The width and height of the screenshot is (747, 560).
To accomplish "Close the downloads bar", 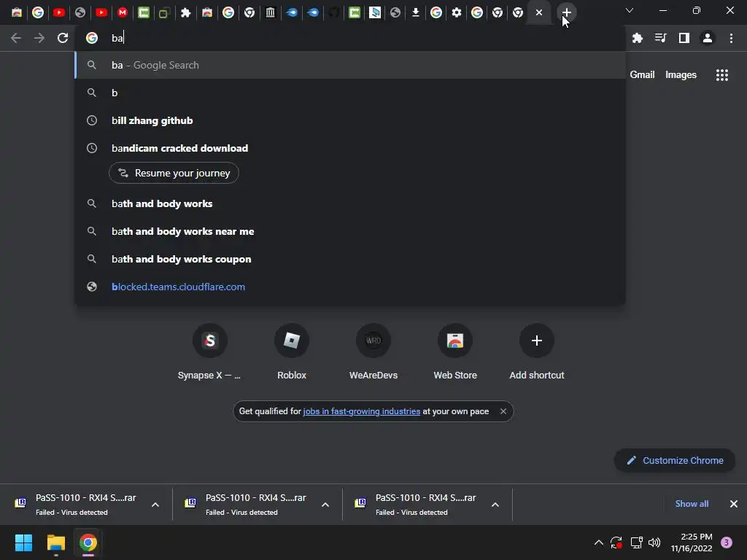I will (x=734, y=504).
